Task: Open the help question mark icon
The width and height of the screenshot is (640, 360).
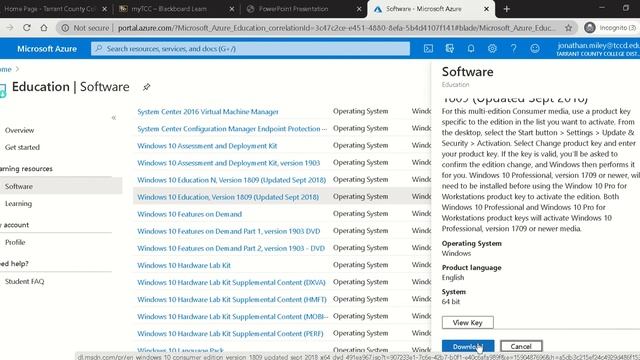Action: tap(513, 49)
